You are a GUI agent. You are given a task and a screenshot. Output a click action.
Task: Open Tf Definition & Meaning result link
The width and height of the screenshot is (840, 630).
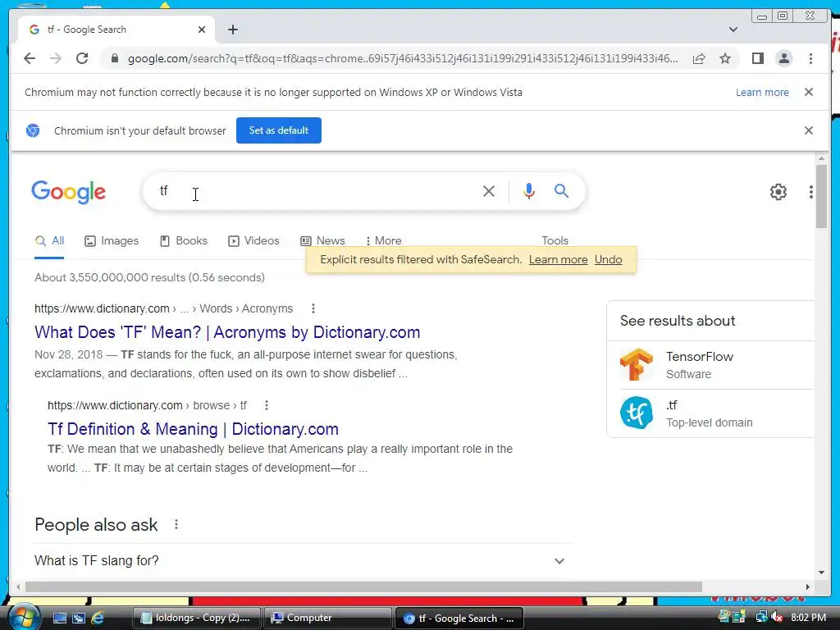[193, 429]
